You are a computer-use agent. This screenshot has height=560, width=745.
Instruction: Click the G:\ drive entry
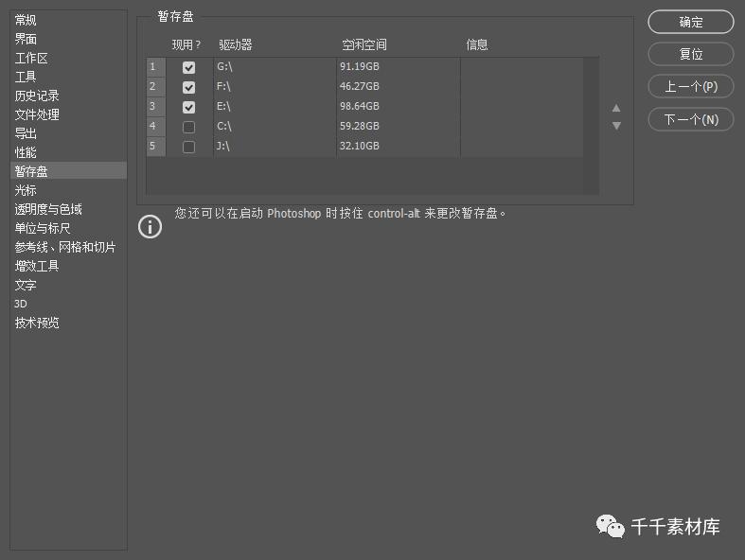[224, 66]
